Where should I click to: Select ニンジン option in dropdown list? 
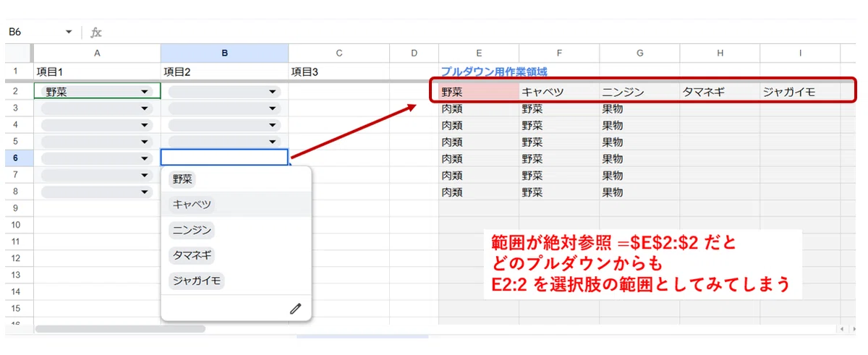pyautogui.click(x=192, y=230)
